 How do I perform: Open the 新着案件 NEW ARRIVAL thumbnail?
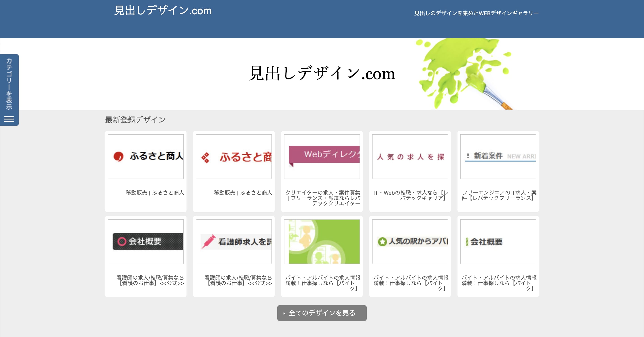click(498, 157)
